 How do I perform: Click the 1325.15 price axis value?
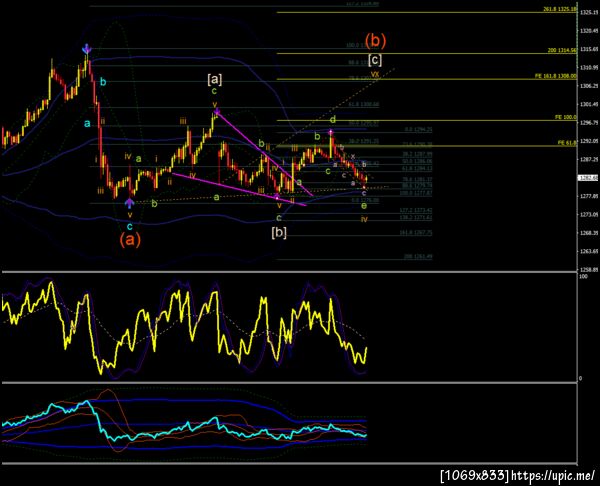[589, 13]
